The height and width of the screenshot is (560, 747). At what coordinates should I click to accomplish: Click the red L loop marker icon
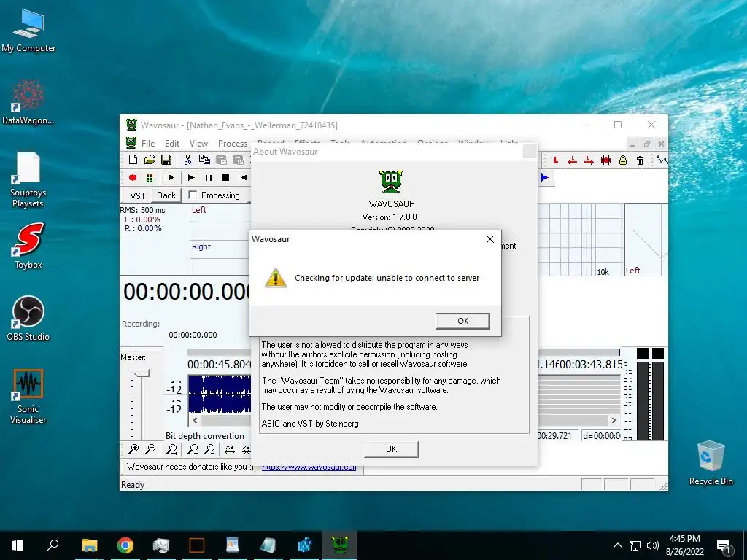tap(555, 160)
